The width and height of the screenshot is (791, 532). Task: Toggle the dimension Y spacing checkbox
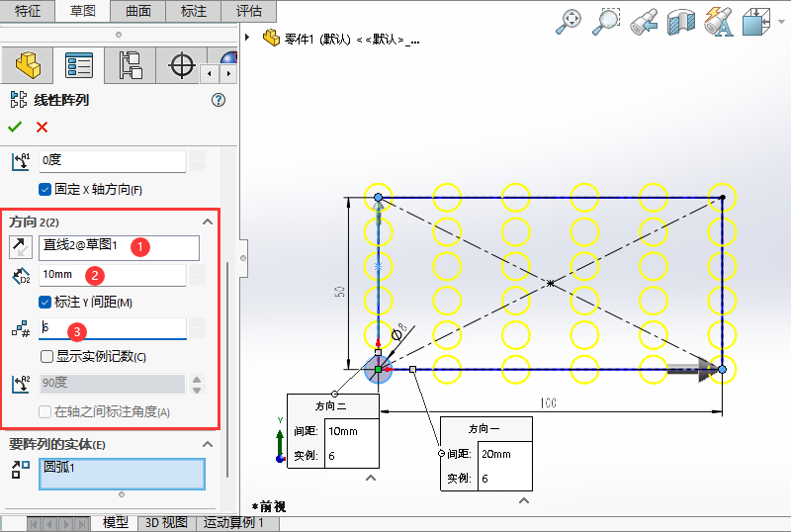44,302
